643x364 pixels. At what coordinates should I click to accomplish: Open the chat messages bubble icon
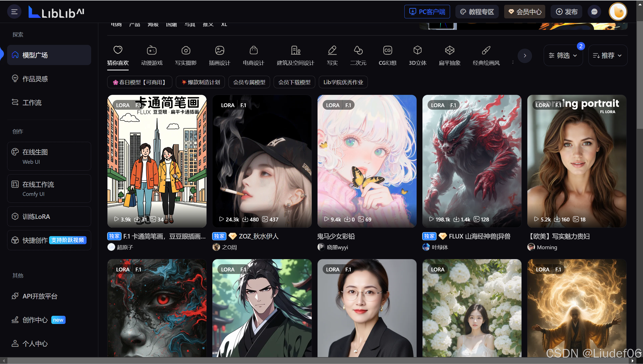click(594, 12)
